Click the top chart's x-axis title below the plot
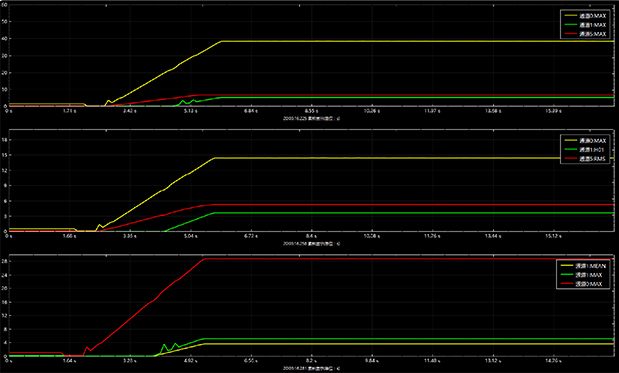The height and width of the screenshot is (373, 619). [x=311, y=118]
